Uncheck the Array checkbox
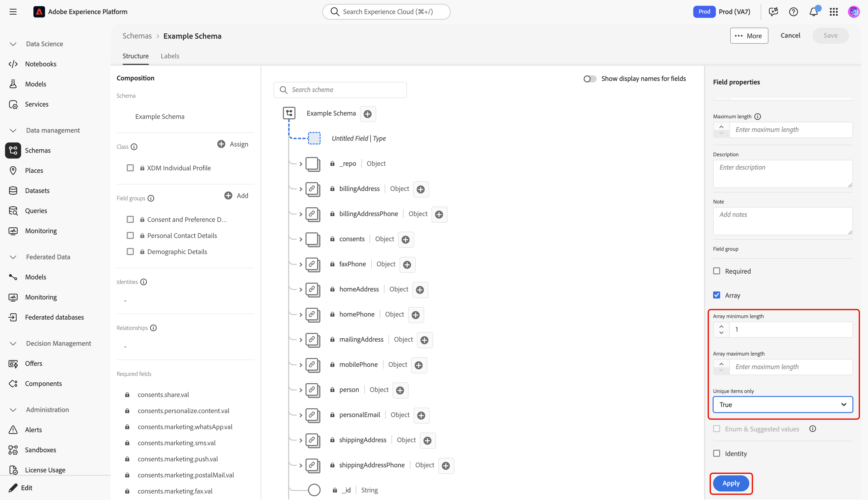Screen dimensions: 868x500 click(x=716, y=295)
